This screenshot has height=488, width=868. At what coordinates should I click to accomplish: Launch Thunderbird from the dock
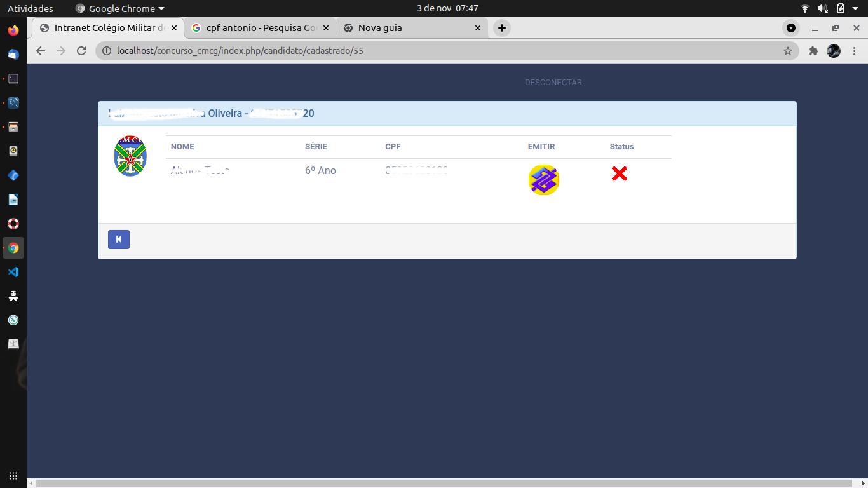pyautogui.click(x=13, y=55)
